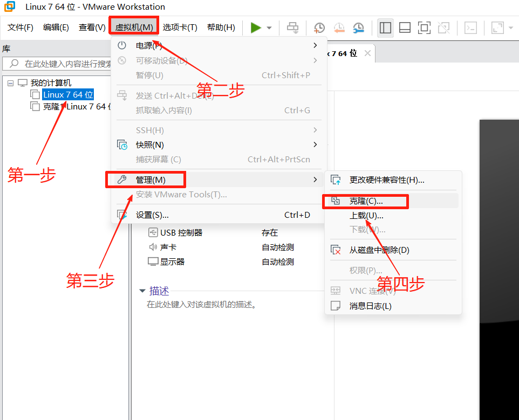Click the clone icon beside 克隆(C)
The height and width of the screenshot is (420, 519).
336,201
